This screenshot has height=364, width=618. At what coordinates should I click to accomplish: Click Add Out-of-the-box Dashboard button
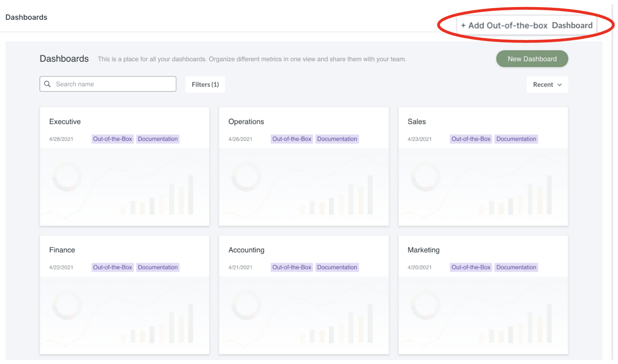click(x=527, y=25)
